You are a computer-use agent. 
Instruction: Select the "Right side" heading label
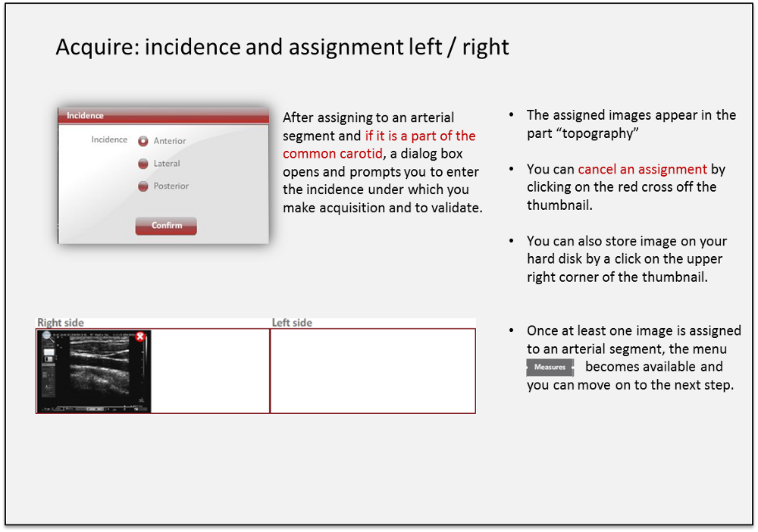[61, 323]
